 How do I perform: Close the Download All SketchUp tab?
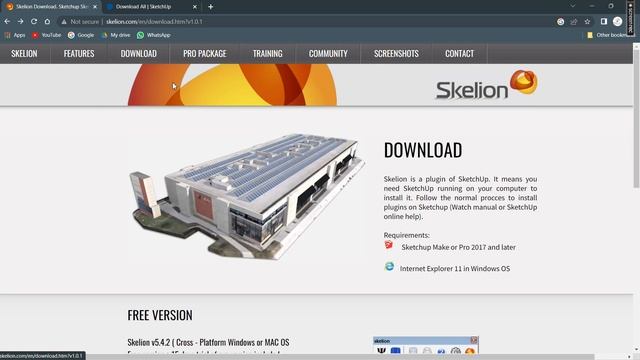pyautogui.click(x=195, y=7)
